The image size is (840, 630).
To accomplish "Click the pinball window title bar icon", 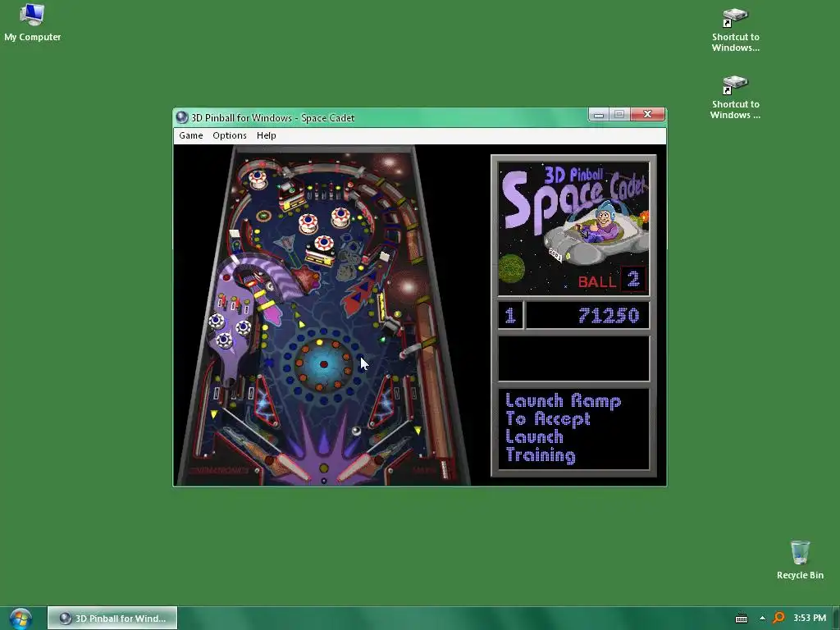I will (181, 117).
